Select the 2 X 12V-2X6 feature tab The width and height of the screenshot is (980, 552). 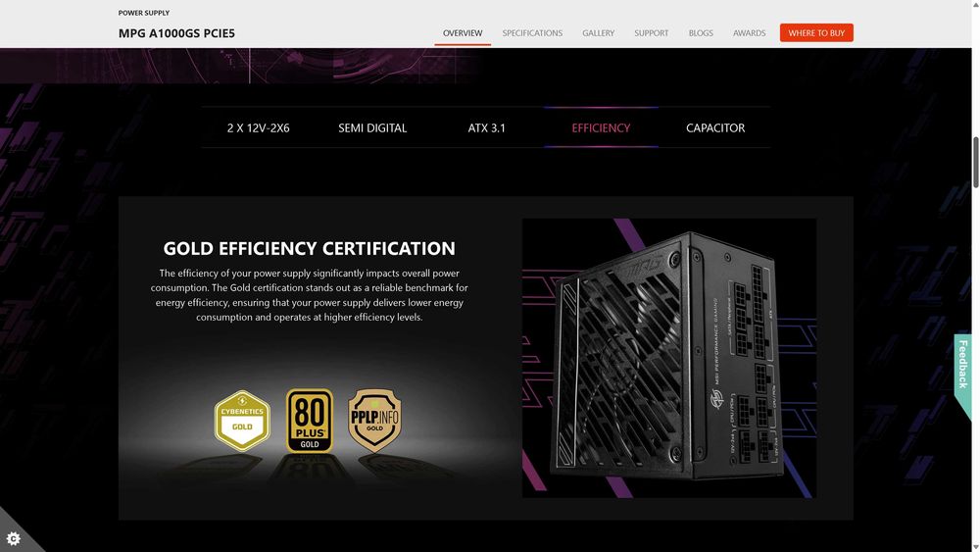coord(258,127)
